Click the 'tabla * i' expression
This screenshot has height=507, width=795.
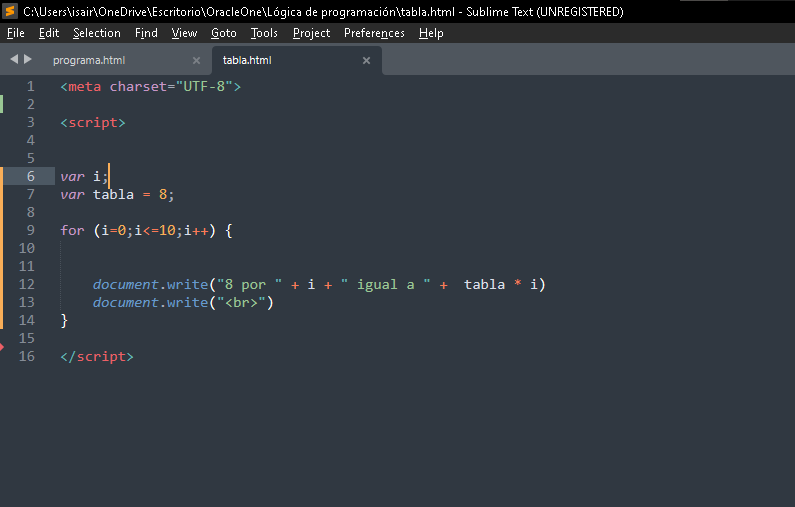(x=501, y=284)
